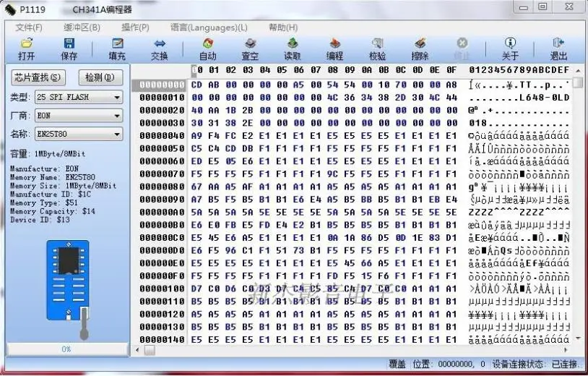Click the Memory Capacity: $14 line
This screenshot has height=376, width=588.
(53, 211)
